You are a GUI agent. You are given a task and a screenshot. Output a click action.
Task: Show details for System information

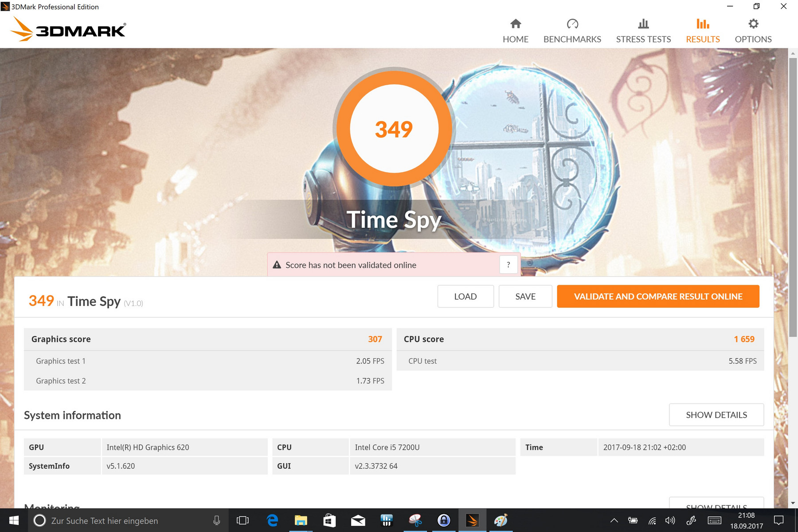716,415
